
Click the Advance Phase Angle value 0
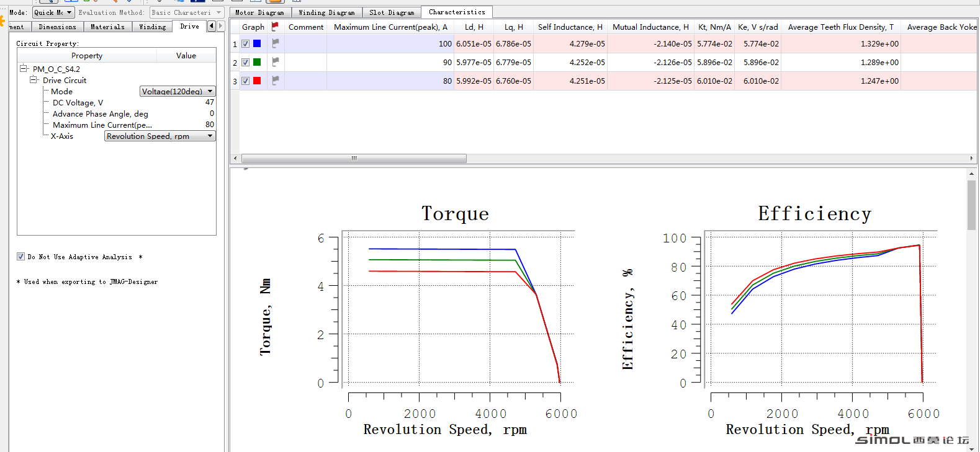point(212,113)
